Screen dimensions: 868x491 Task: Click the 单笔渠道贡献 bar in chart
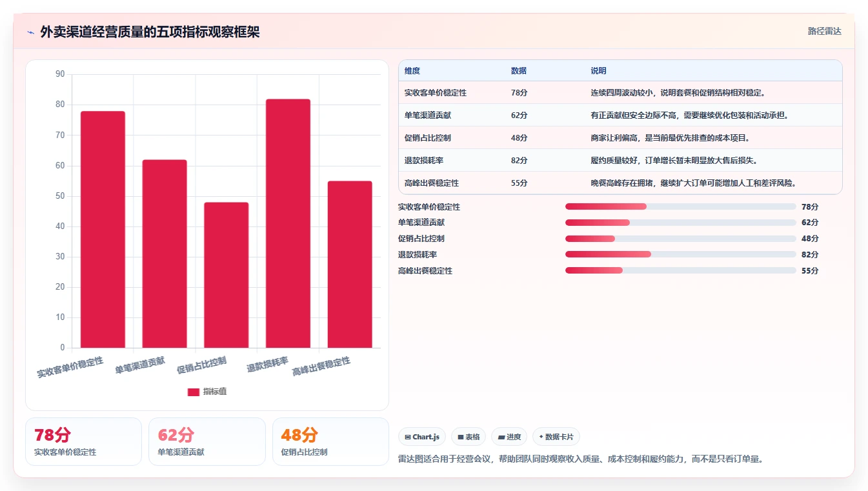[x=165, y=254]
